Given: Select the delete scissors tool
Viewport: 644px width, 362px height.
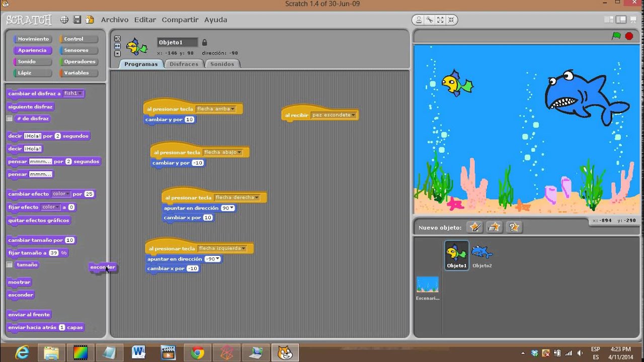Looking at the screenshot, I should coord(429,20).
